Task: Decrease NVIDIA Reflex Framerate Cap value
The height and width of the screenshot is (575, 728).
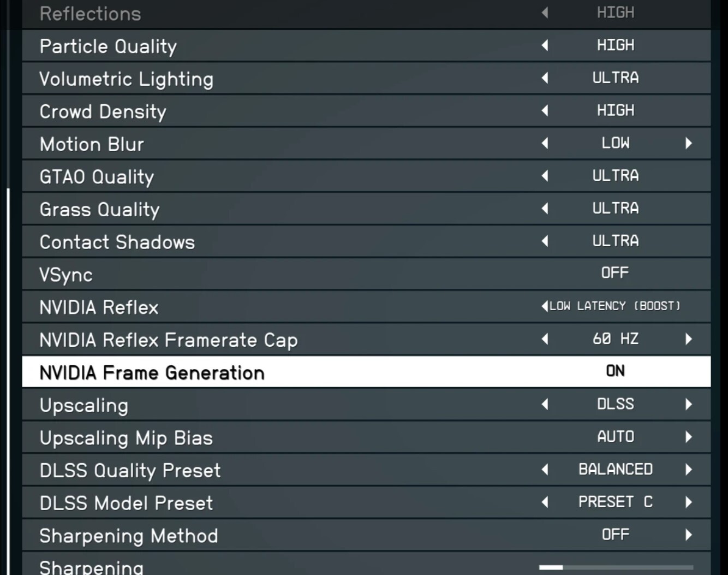Action: pyautogui.click(x=545, y=339)
